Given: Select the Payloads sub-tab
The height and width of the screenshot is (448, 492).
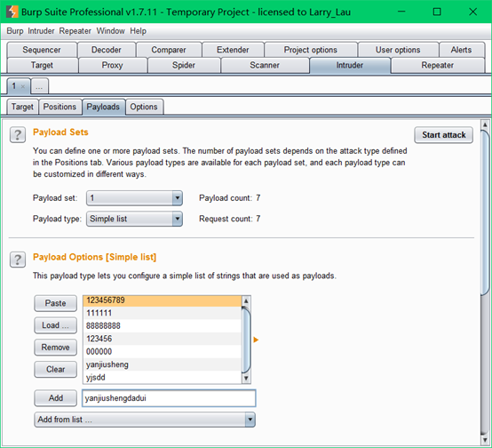Looking at the screenshot, I should pos(103,107).
